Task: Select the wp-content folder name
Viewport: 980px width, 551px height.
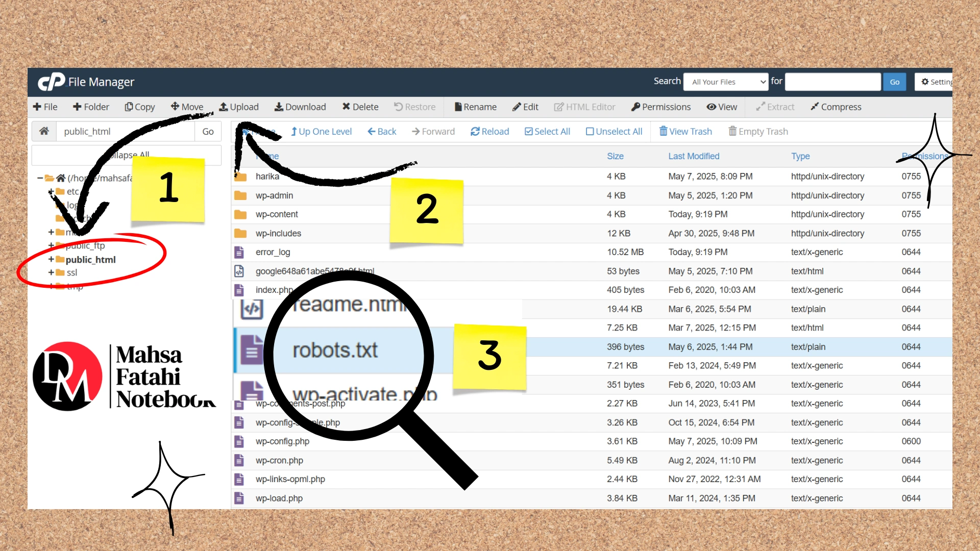Action: tap(277, 214)
